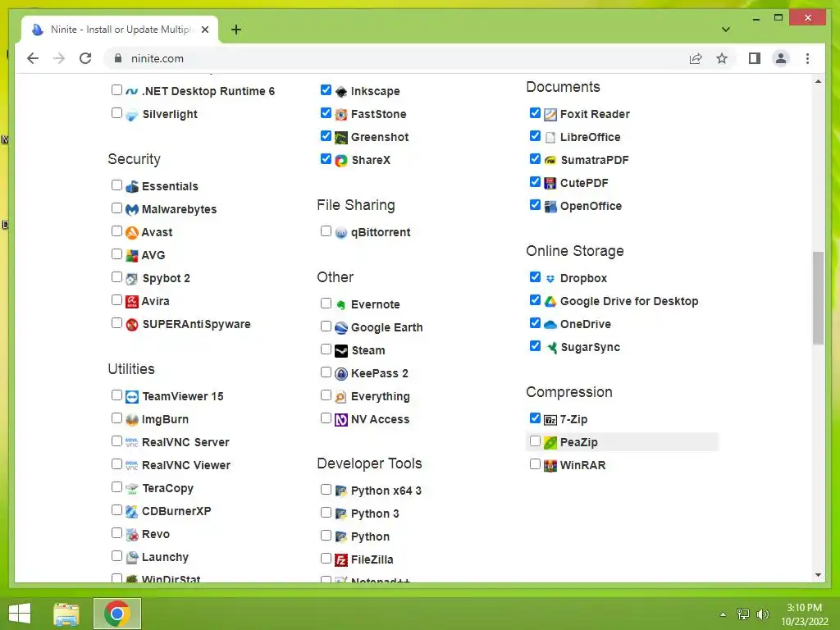Click the RealVNC Server label
Viewport: 840px width, 630px height.
click(x=185, y=442)
